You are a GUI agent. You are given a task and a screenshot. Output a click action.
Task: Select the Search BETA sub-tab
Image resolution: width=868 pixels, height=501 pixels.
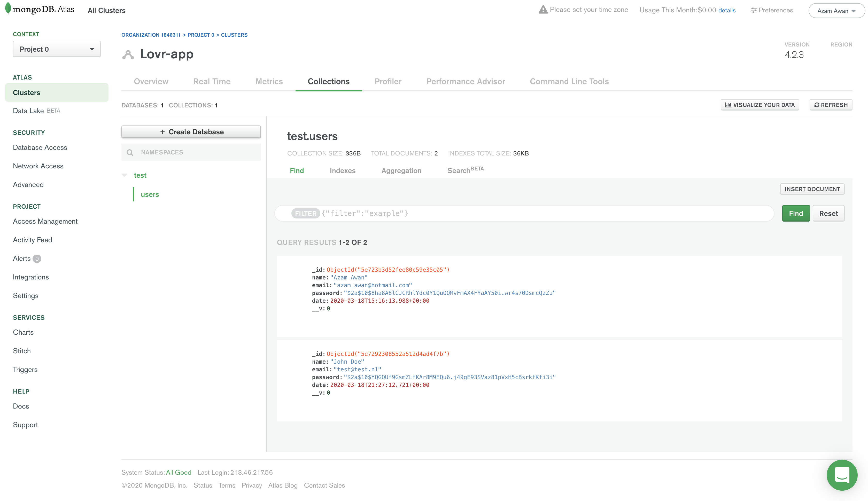click(x=465, y=170)
